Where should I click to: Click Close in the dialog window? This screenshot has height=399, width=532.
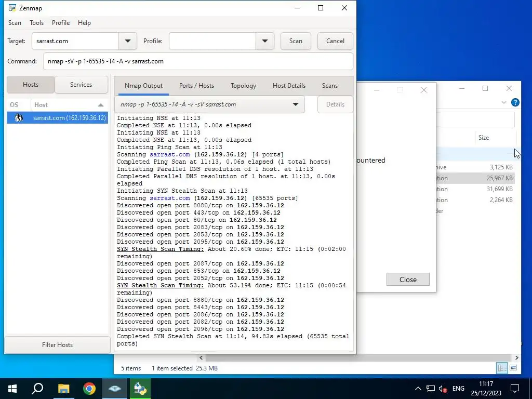(408, 279)
